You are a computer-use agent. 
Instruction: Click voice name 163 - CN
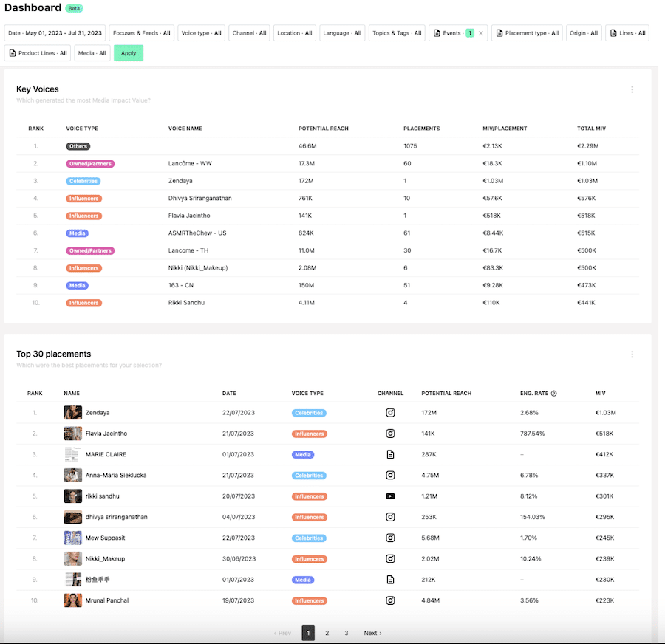(x=181, y=285)
